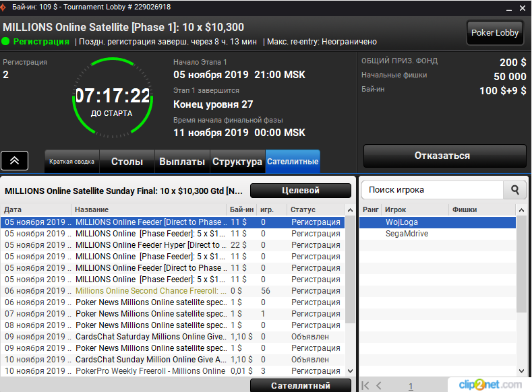Click the Сателлитный button
The width and height of the screenshot is (532, 392).
tap(301, 385)
